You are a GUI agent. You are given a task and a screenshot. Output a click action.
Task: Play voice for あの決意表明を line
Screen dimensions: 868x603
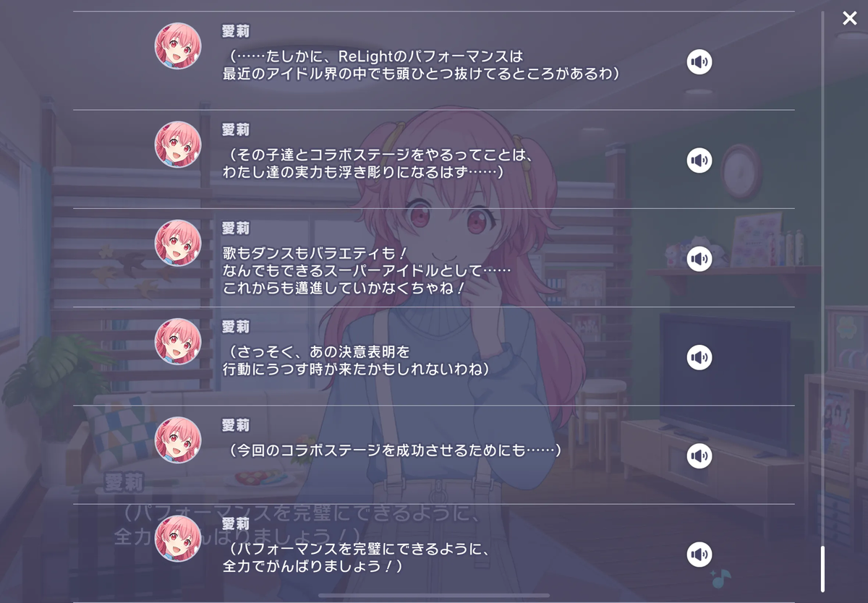coord(699,357)
